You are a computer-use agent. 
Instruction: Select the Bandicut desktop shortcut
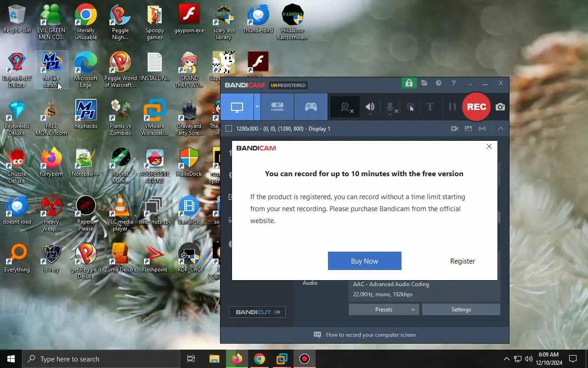click(x=189, y=210)
